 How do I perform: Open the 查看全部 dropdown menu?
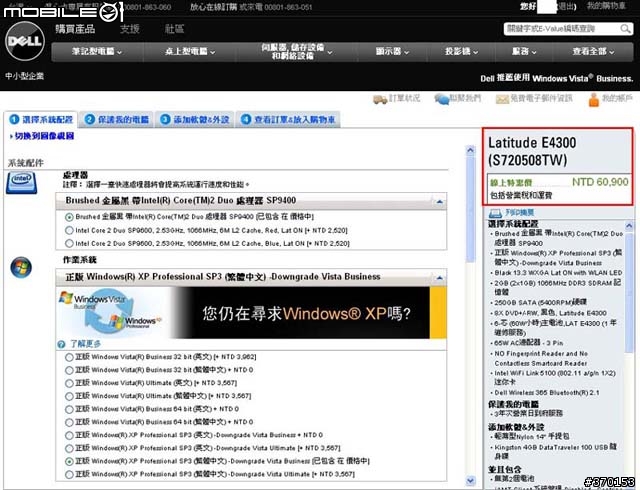point(593,51)
